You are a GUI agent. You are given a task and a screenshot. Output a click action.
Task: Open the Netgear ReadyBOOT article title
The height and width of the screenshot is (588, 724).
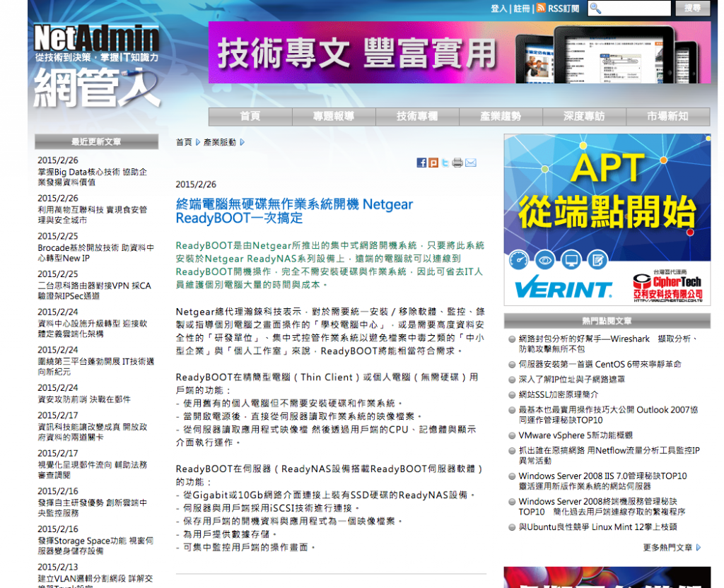click(294, 211)
